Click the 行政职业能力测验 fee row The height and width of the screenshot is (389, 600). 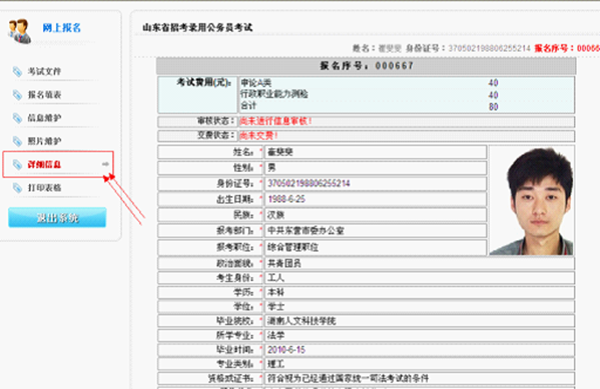coord(406,94)
